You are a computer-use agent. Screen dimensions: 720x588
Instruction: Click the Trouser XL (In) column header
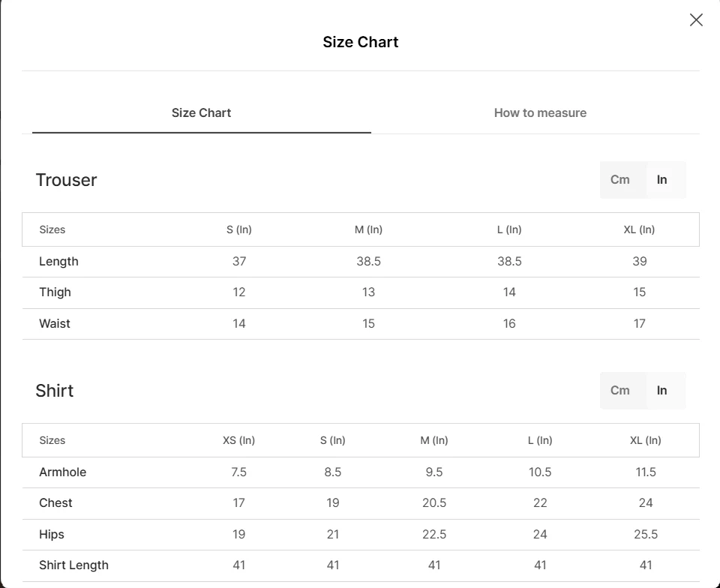639,229
